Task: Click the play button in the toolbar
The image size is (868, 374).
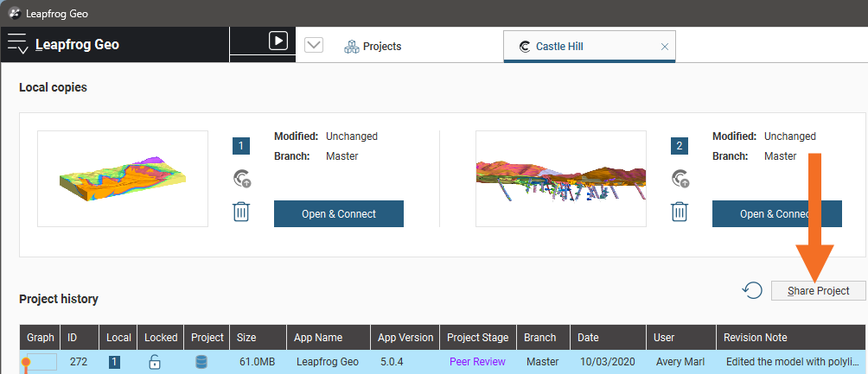Action: [278, 41]
